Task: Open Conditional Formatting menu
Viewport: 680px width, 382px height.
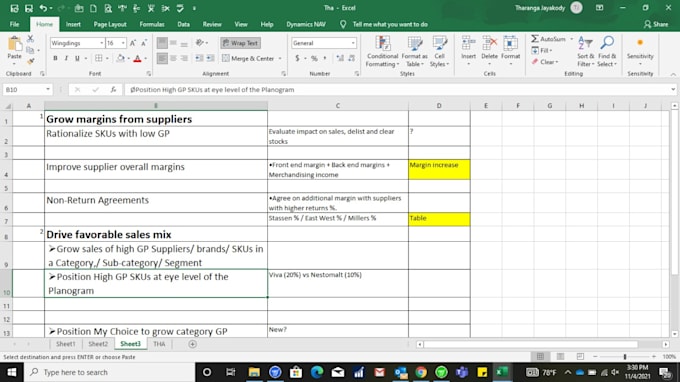Action: [382, 51]
